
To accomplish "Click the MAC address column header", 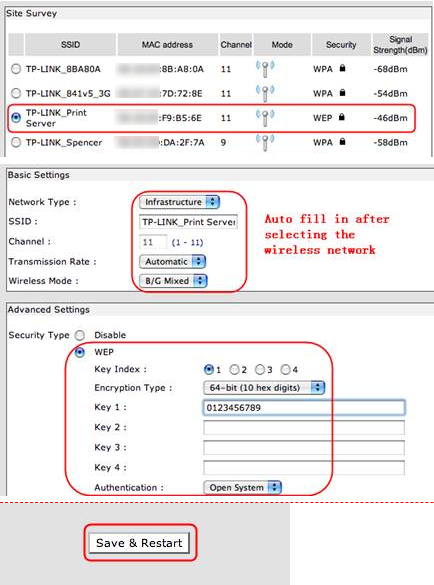I will coord(167,45).
